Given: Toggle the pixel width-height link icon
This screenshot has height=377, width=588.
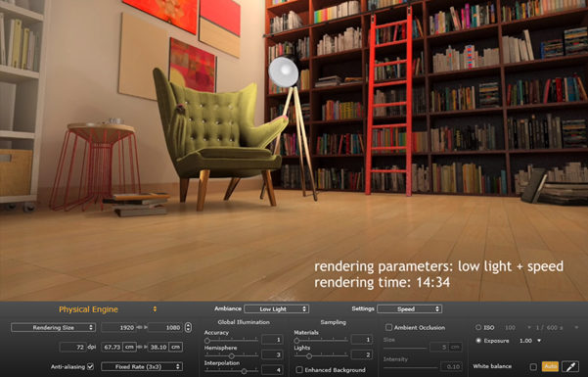Looking at the screenshot, I should coord(142,327).
